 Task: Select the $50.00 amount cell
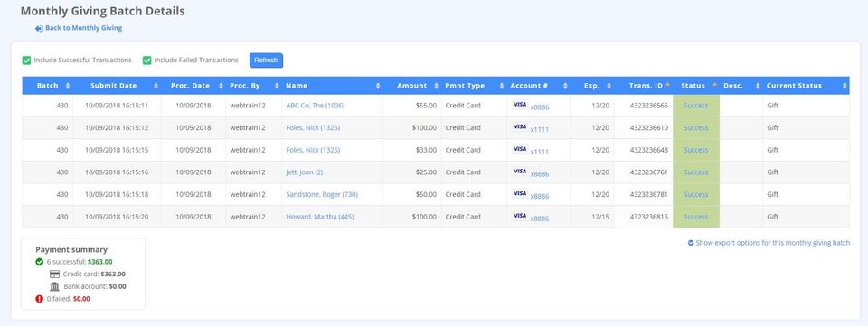pos(412,194)
